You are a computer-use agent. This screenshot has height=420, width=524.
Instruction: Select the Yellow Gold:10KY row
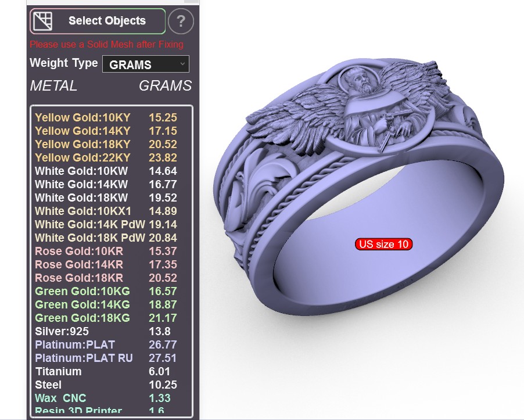pyautogui.click(x=106, y=117)
